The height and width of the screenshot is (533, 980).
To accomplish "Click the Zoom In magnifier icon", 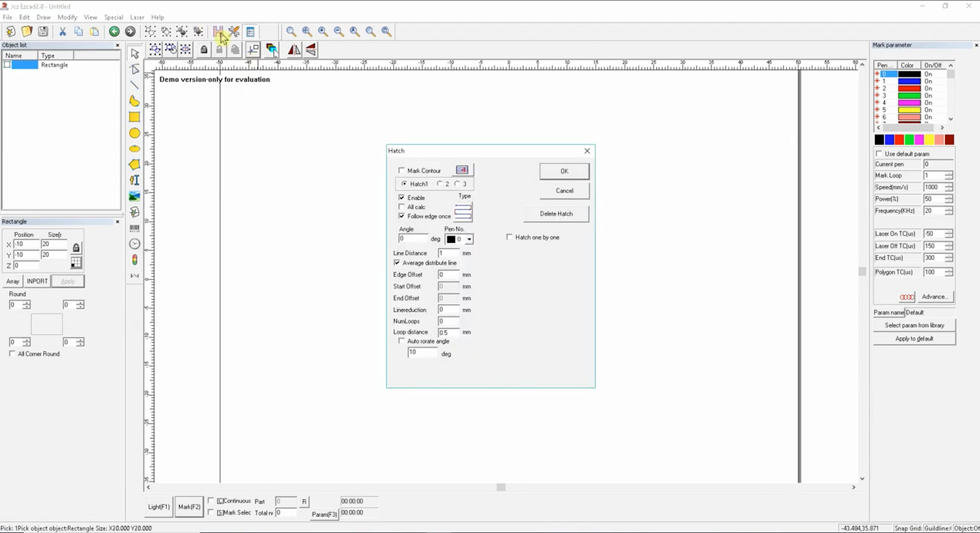I will click(322, 32).
